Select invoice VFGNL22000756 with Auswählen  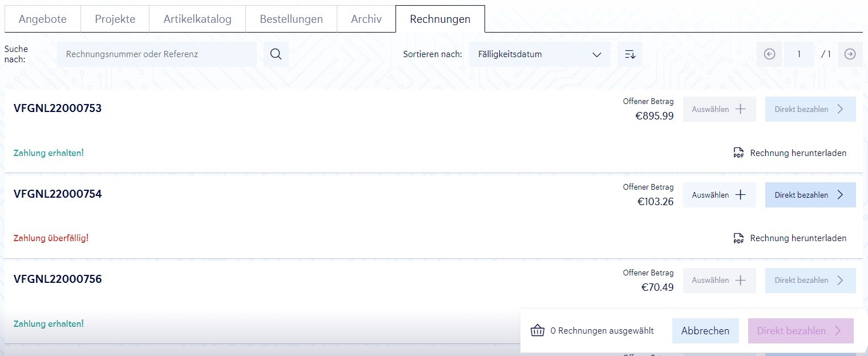pos(719,281)
